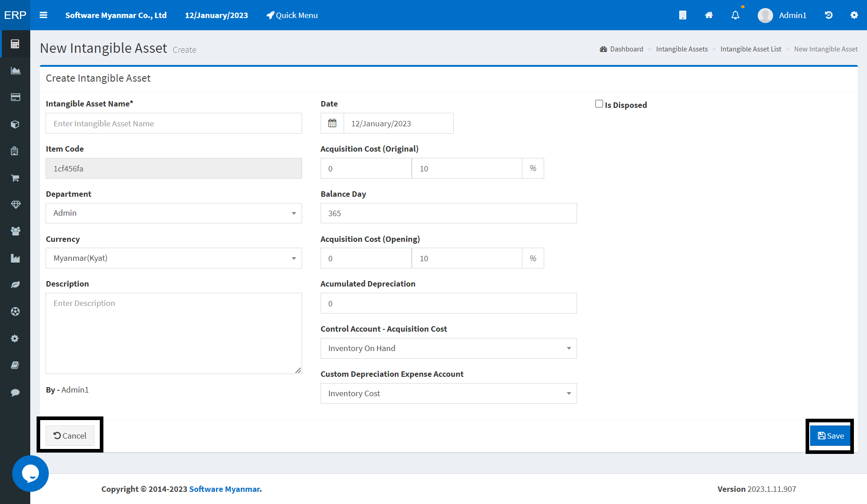Open the Currency dropdown

click(173, 258)
